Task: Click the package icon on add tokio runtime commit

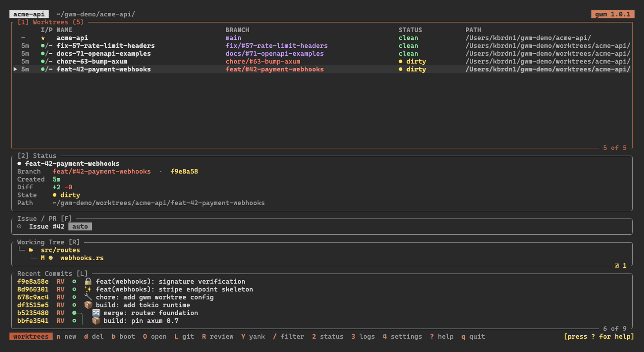Action: point(88,305)
